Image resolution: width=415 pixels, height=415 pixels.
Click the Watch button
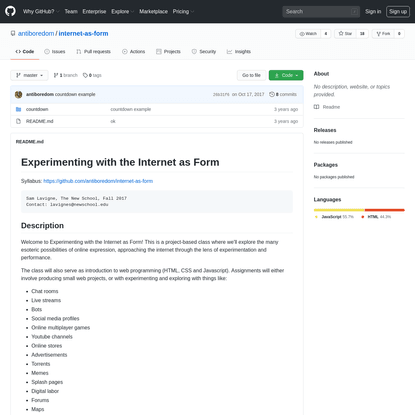(x=308, y=34)
